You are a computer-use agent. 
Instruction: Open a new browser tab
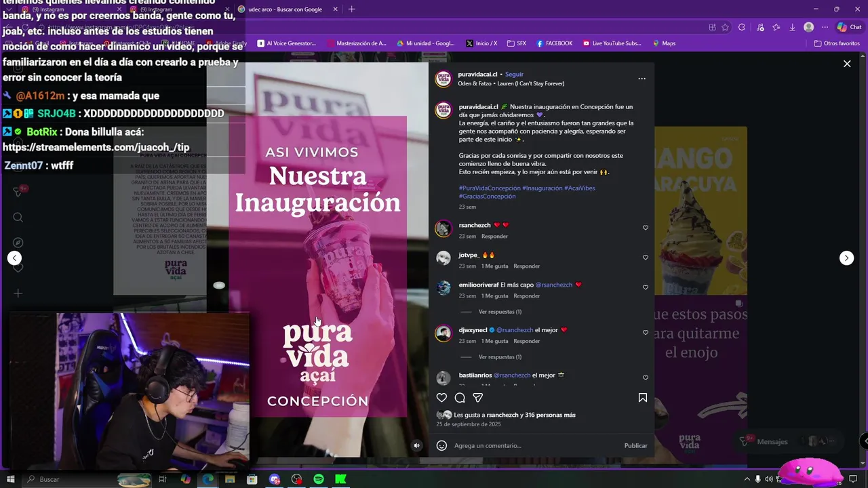click(x=351, y=9)
